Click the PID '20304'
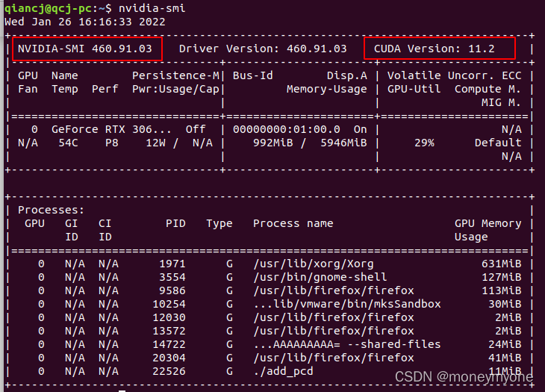 169,358
